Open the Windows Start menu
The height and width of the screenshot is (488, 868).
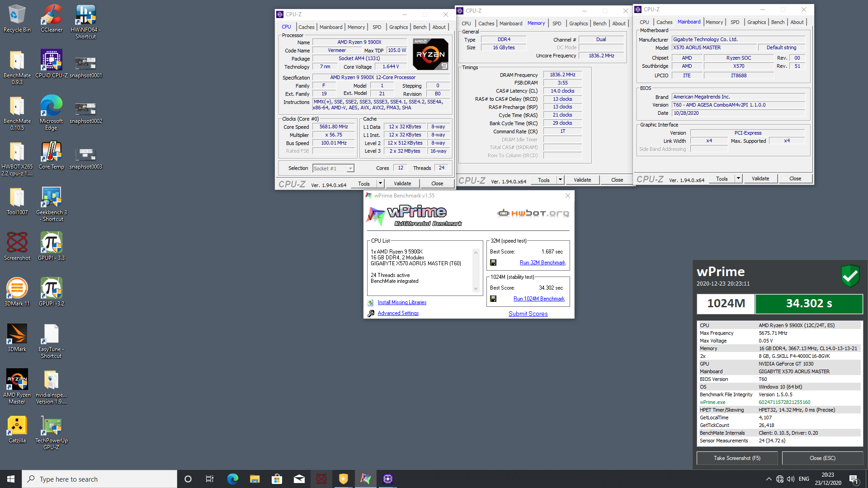pos(11,479)
